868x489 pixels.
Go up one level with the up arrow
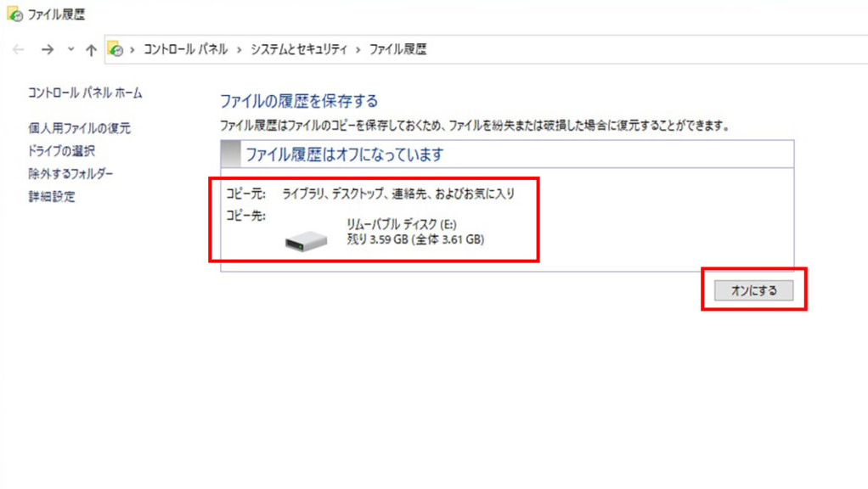pos(91,50)
